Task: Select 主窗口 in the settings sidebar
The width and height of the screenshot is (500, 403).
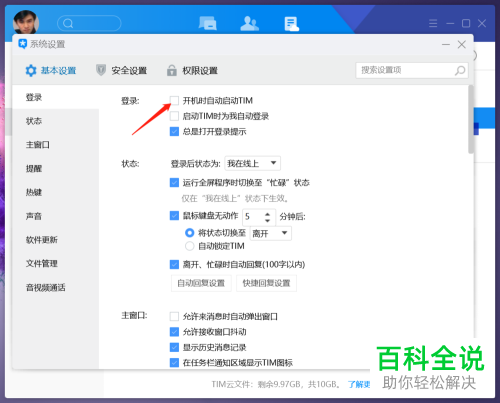Action: [x=56, y=145]
